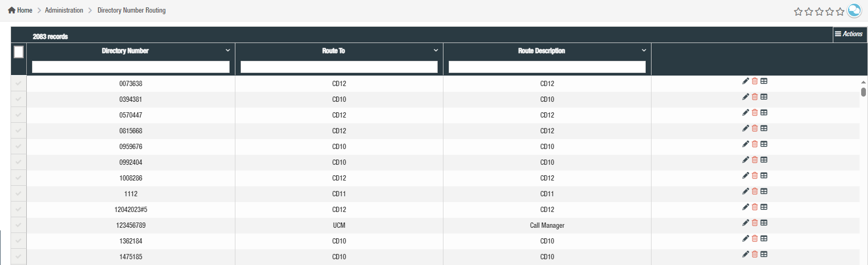Expand the Route Description column dropdown

click(644, 50)
